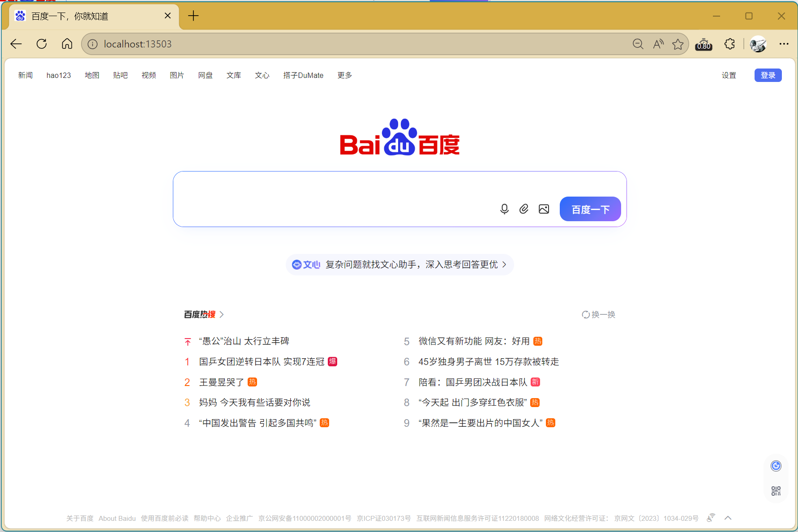Open the hao123 nav link

click(59, 75)
